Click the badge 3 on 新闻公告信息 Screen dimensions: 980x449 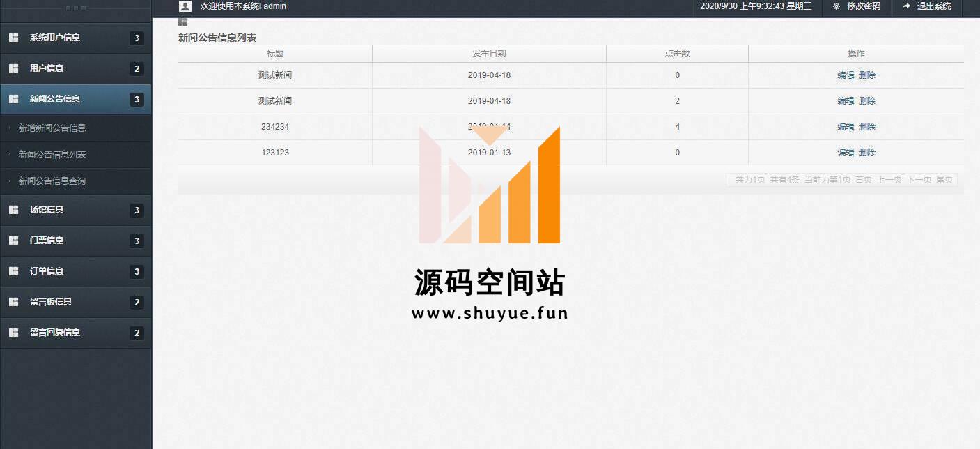(137, 100)
